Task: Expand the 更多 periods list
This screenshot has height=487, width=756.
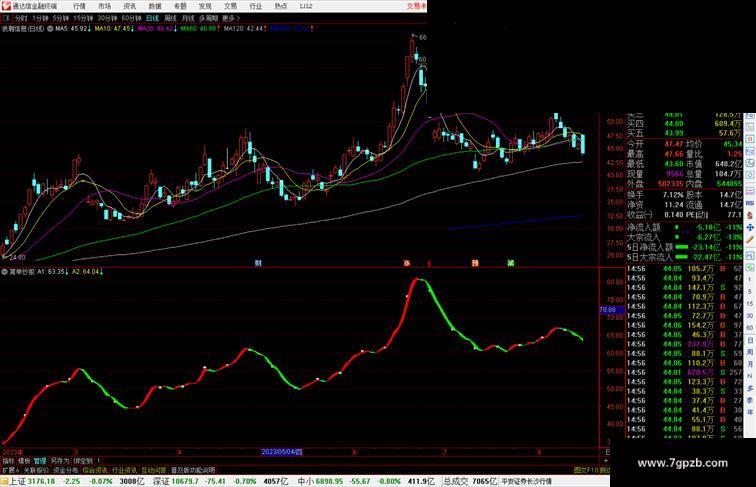Action: click(231, 18)
